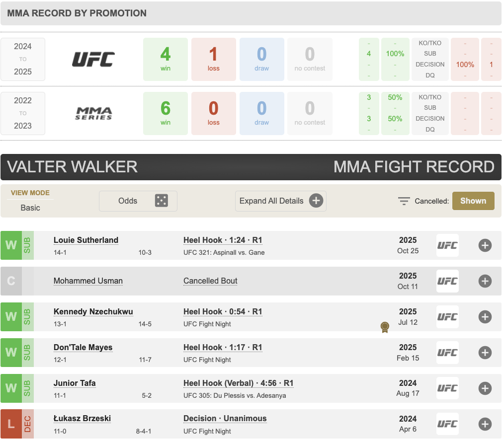This screenshot has height=441, width=504.
Task: Click the dice icon beside Odds
Action: pos(161,201)
